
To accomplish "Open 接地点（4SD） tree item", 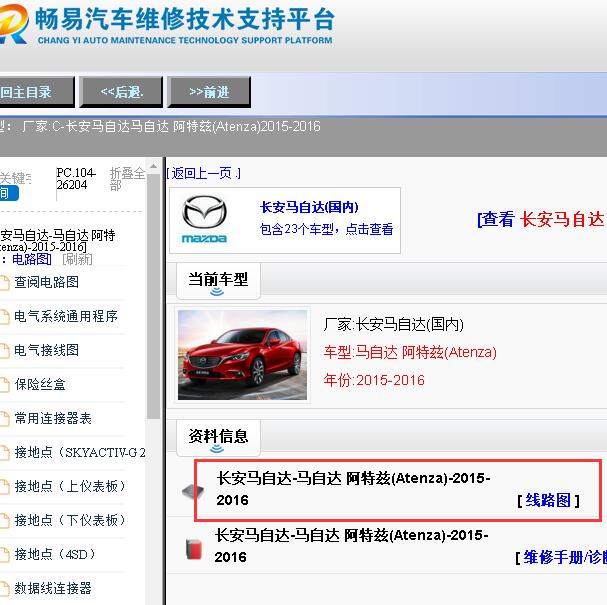I will pos(55,555).
